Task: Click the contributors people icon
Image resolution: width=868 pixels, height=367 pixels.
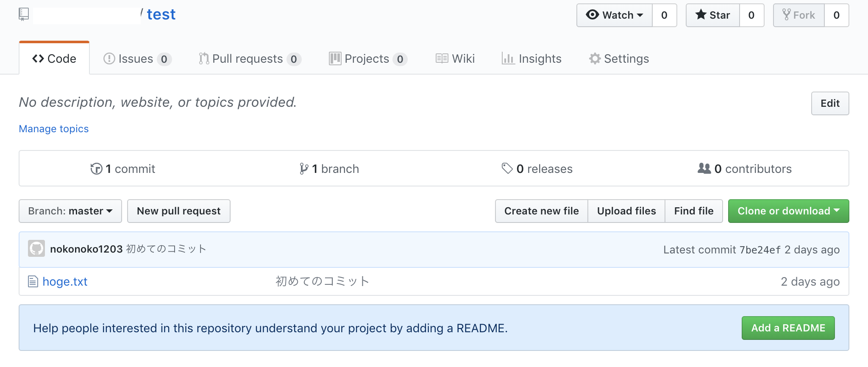Action: point(704,168)
